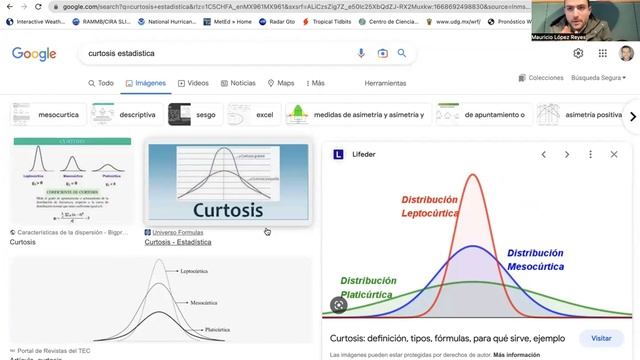Close the Lifeder image preview panel
Viewport: 640px width, 360px height.
point(614,154)
